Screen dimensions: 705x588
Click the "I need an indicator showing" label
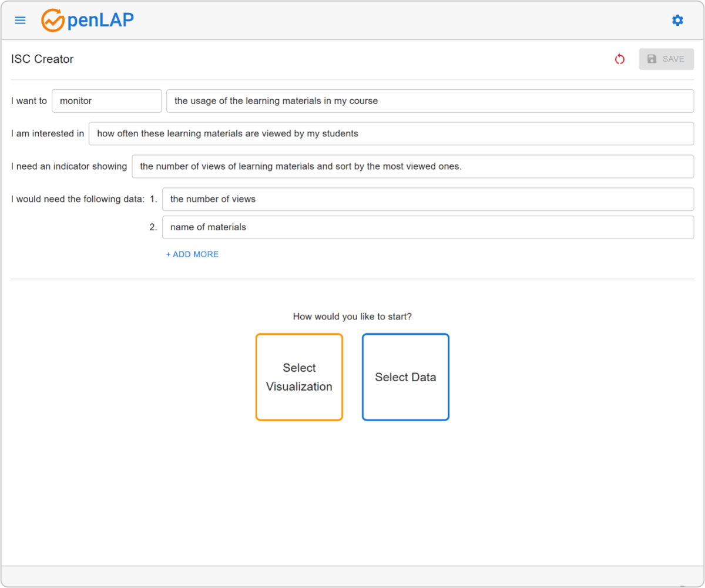pyautogui.click(x=69, y=167)
